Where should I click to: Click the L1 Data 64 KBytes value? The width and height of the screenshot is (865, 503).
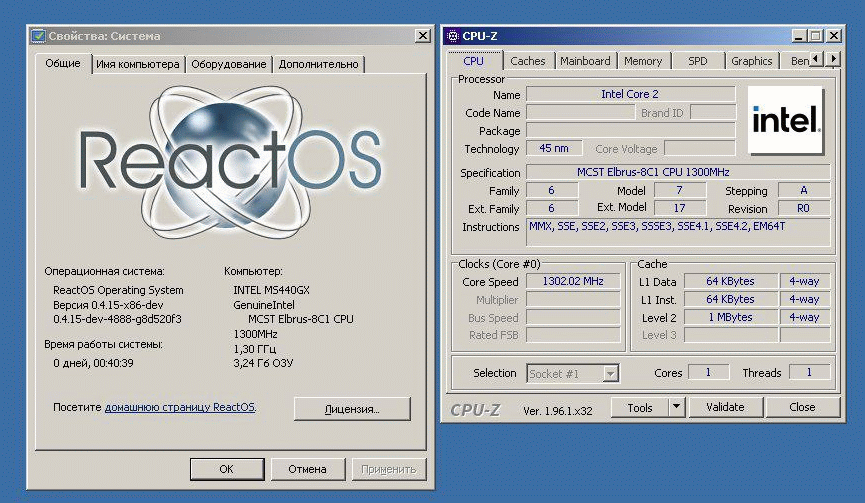tap(730, 281)
